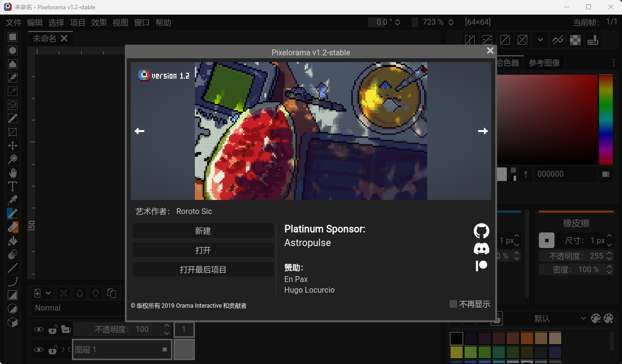Select the Text tool
Viewport: 622px width, 364px height.
tap(13, 187)
